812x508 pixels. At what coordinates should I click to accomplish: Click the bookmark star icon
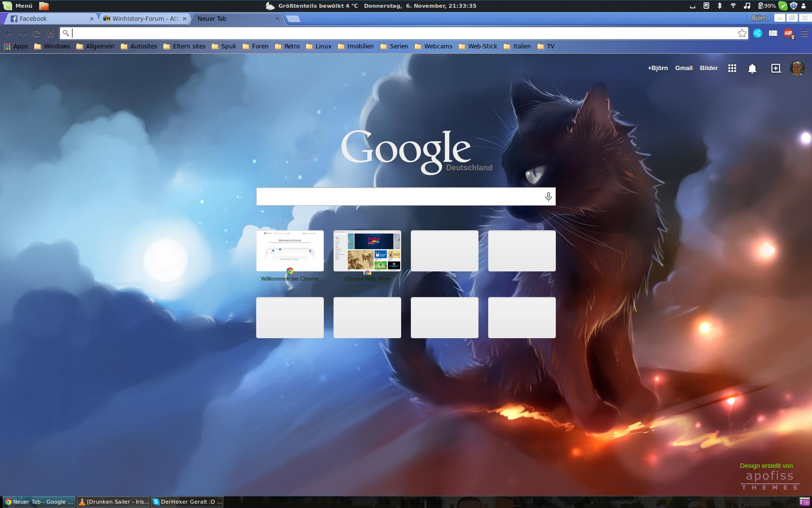coord(742,33)
